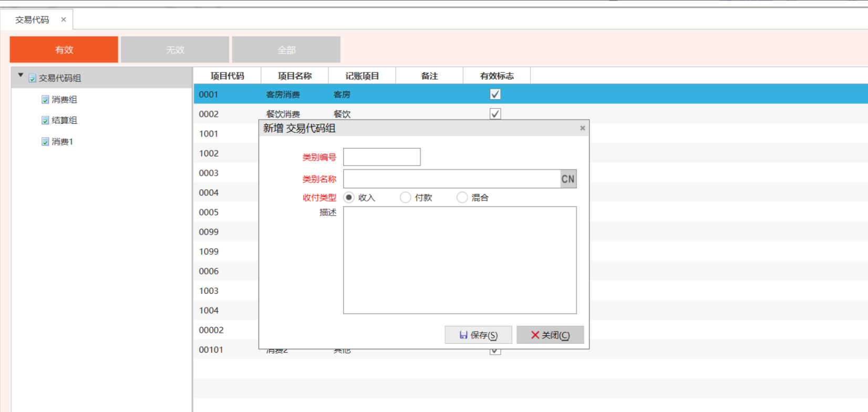Screen dimensions: 868x412
Task: Click the 消费1 tree node icon
Action: (x=45, y=142)
